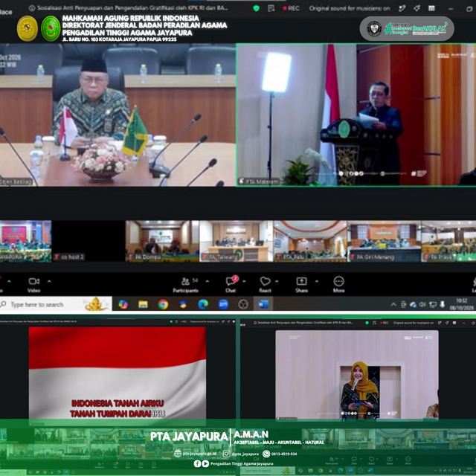The width and height of the screenshot is (476, 476).
Task: Open the Chat panel with unread badge
Action: (231, 285)
